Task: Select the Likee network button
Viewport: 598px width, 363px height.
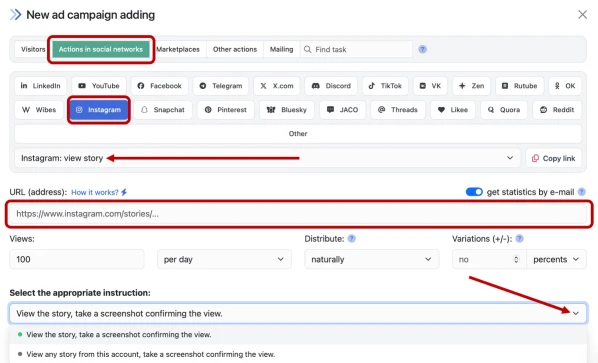Action: tap(453, 110)
